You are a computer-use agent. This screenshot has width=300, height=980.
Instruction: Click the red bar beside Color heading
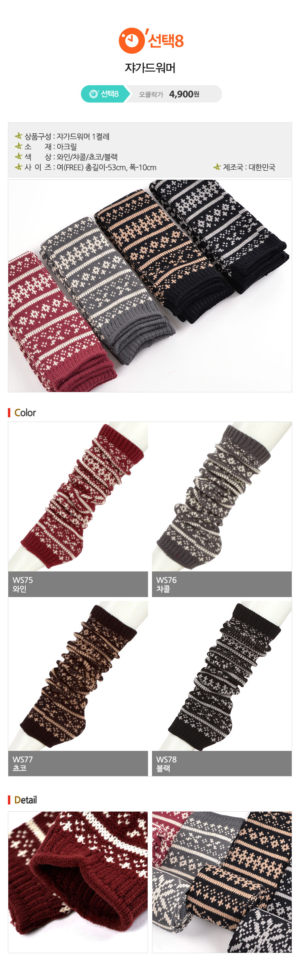(9, 413)
